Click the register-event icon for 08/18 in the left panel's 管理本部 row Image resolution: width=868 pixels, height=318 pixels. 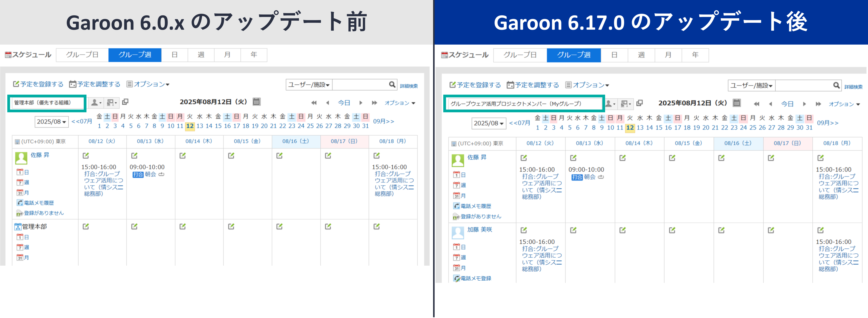coord(376,226)
